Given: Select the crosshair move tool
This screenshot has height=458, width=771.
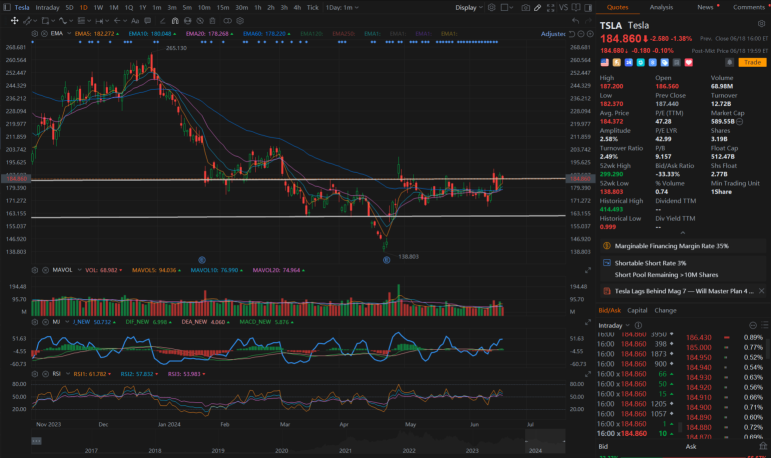Looking at the screenshot, I should tap(14, 21).
